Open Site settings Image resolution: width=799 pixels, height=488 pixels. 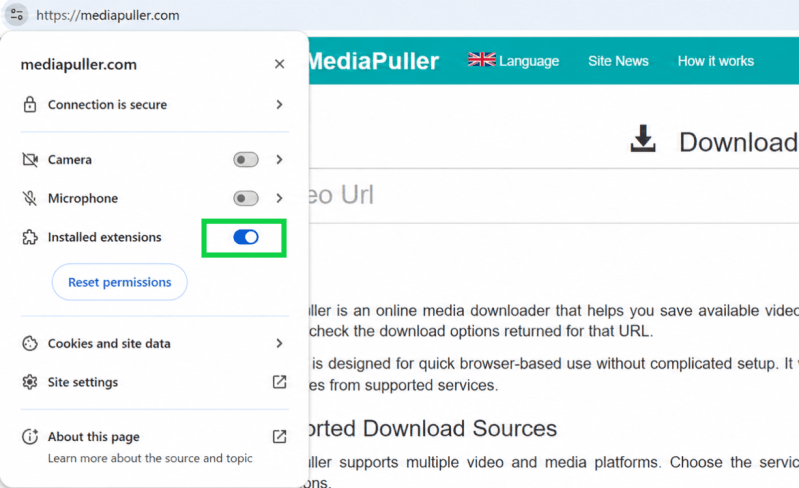point(154,382)
